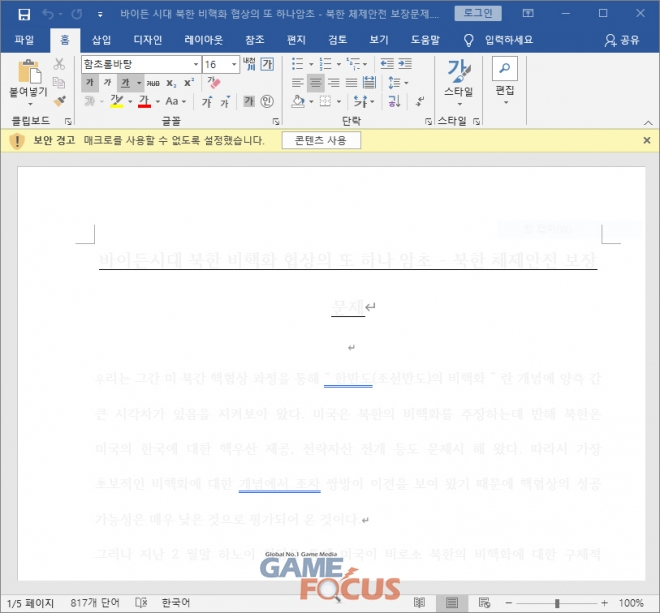The width and height of the screenshot is (660, 613).
Task: Toggle Underline formatting
Action: [124, 83]
